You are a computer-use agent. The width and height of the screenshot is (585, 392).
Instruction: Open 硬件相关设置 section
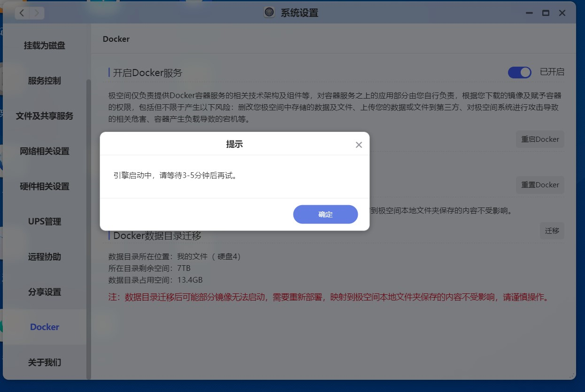tap(45, 186)
